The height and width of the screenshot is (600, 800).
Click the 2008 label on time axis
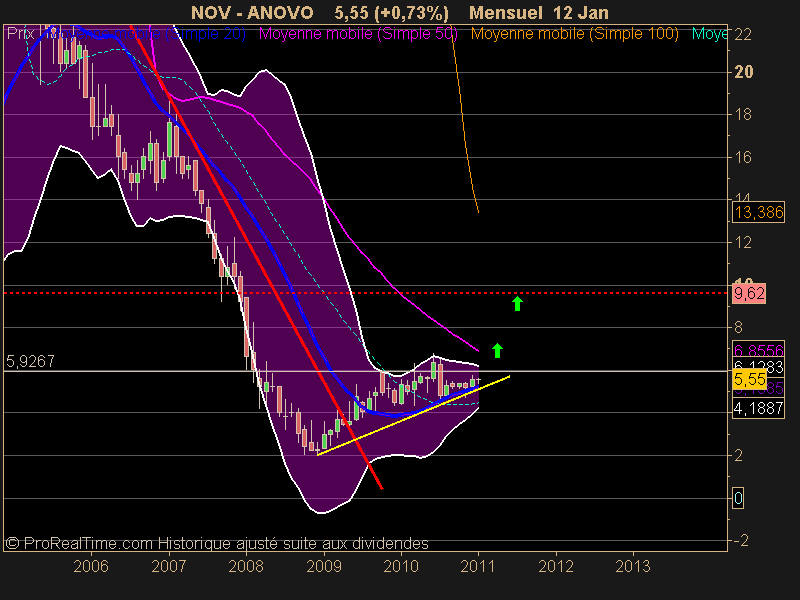click(x=246, y=566)
